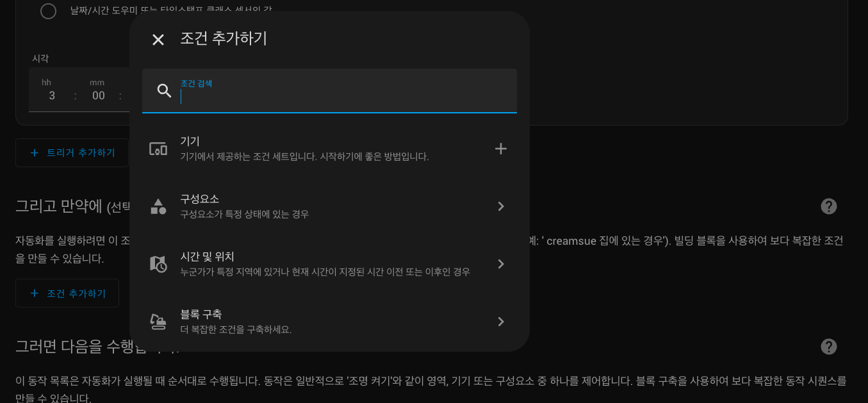Open help icon beside 그리고 만약에 heading
This screenshot has width=868, height=403.
(829, 206)
